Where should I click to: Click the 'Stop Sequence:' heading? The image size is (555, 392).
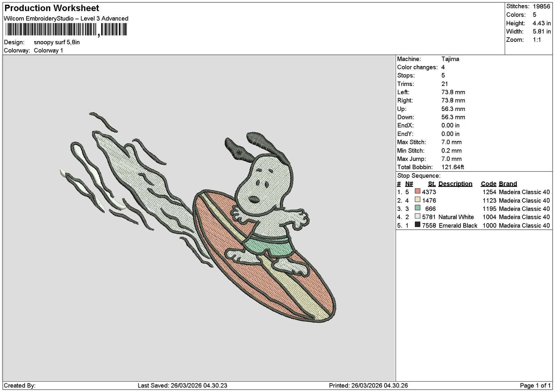click(419, 176)
